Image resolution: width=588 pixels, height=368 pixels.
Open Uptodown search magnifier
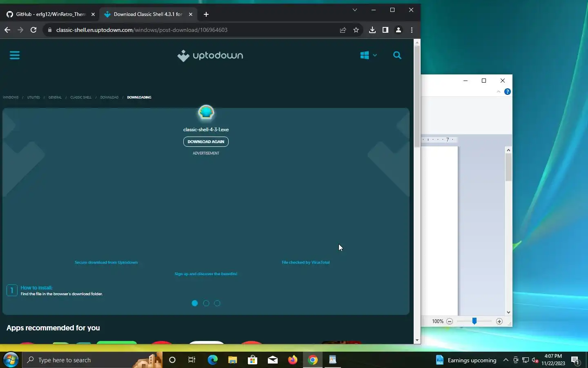[397, 55]
